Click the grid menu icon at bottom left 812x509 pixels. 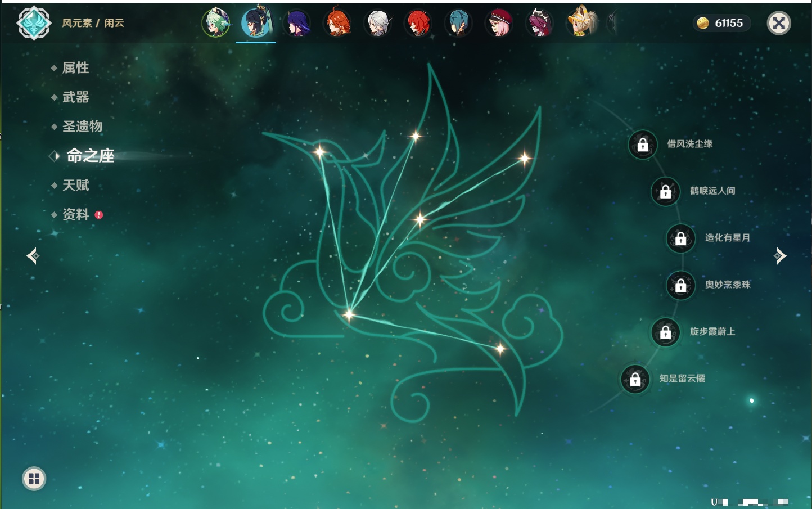[x=34, y=479]
